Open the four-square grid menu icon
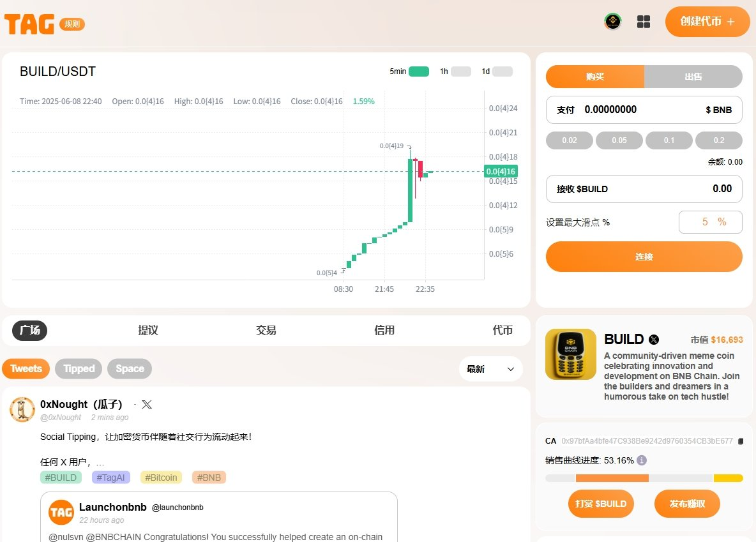This screenshot has width=756, height=542. 644,22
